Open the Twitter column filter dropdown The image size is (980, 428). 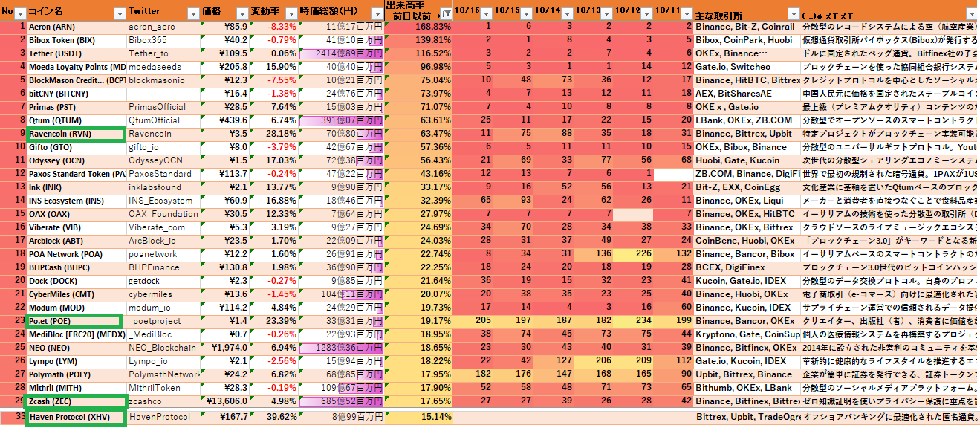(194, 14)
